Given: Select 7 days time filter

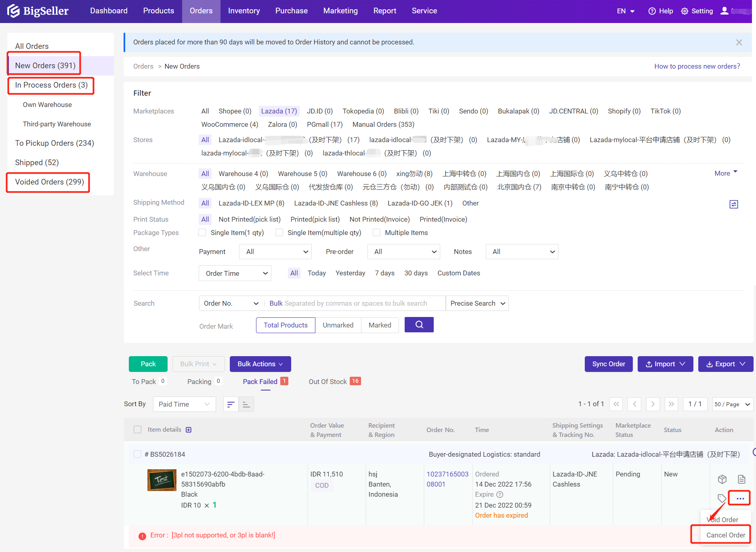Looking at the screenshot, I should click(384, 273).
